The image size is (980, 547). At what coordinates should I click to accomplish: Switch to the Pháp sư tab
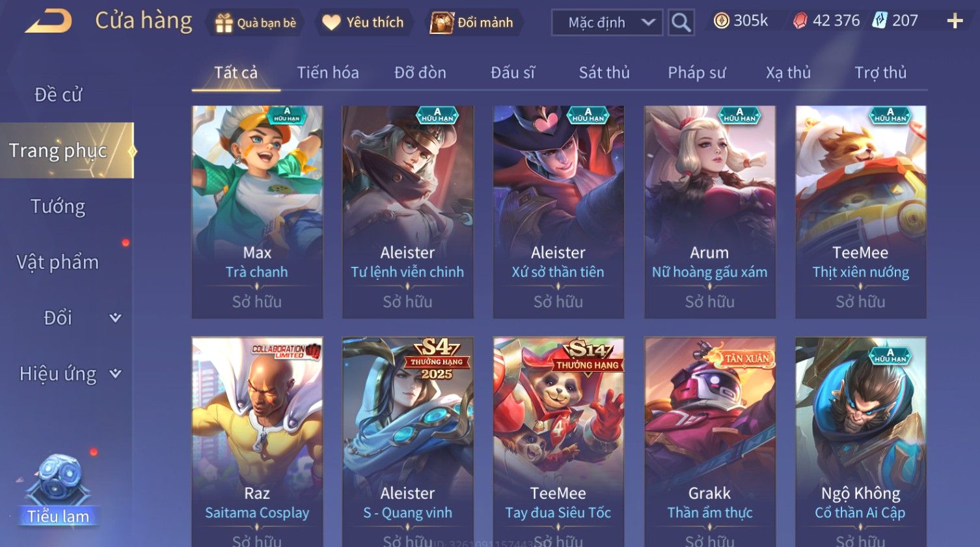(x=696, y=72)
